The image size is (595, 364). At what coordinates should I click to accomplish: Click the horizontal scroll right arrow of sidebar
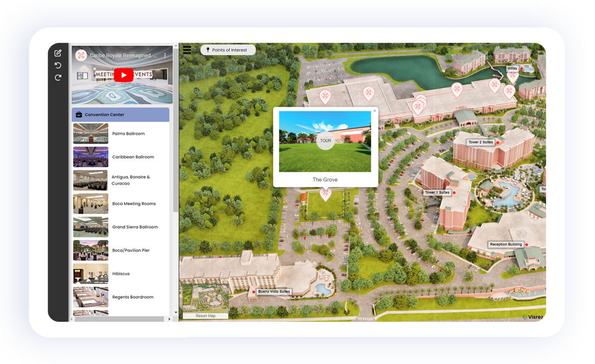pos(169,319)
